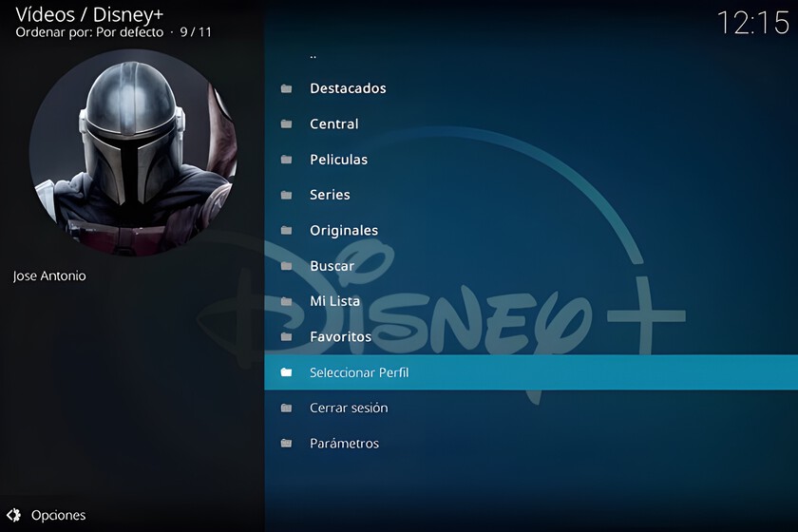Screen dimensions: 798x532
Task: Choose Cerrar sesión to log out
Action: coord(531,408)
